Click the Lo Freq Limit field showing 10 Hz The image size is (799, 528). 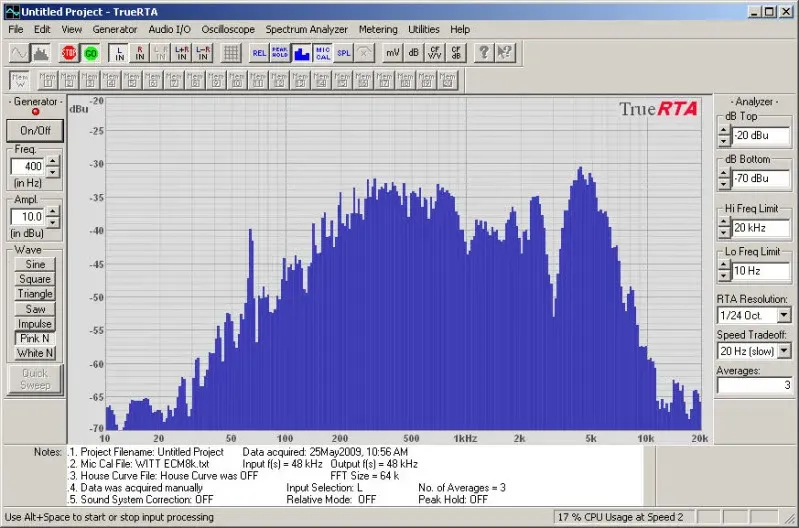click(761, 271)
